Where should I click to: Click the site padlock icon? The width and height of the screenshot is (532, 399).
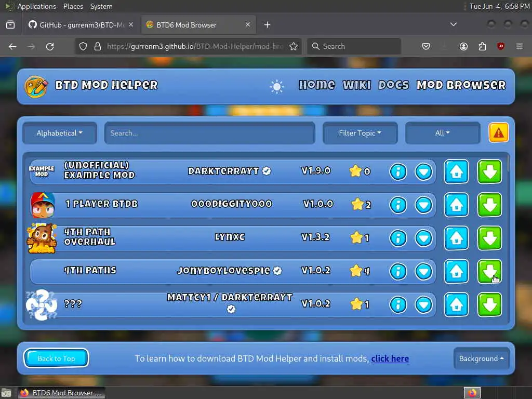pyautogui.click(x=97, y=46)
